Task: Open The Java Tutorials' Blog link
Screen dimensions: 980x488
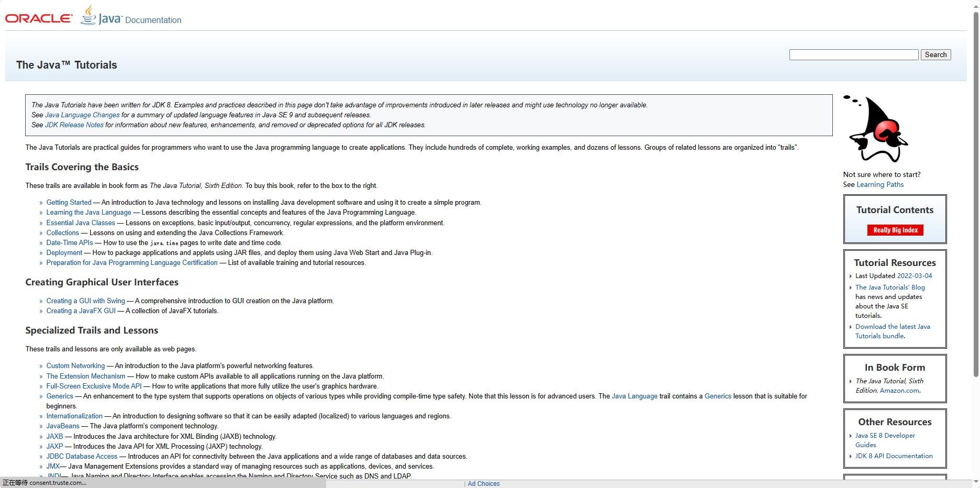Action: coord(889,287)
